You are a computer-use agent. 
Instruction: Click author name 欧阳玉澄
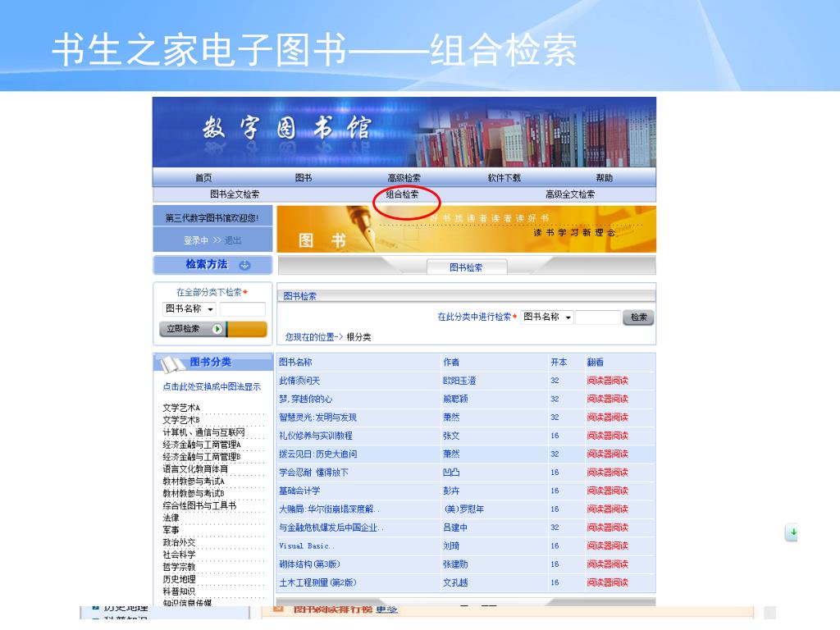(459, 381)
